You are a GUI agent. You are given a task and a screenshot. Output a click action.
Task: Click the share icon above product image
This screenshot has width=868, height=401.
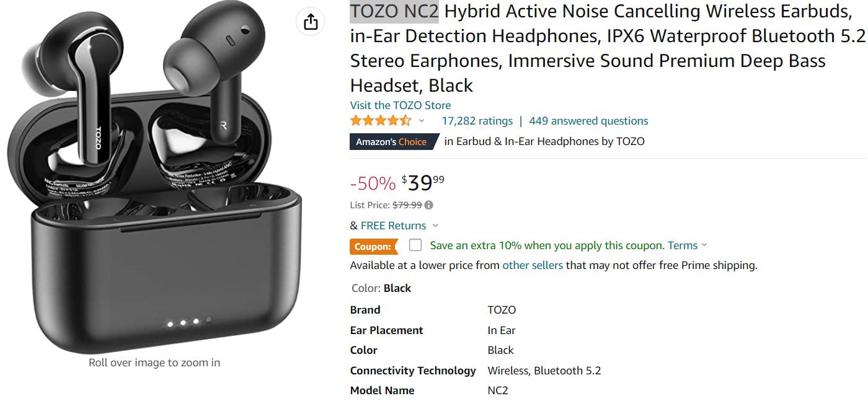coord(311,22)
